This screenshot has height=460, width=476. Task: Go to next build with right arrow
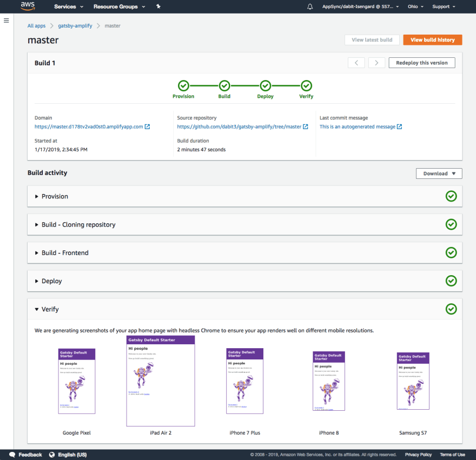(376, 63)
